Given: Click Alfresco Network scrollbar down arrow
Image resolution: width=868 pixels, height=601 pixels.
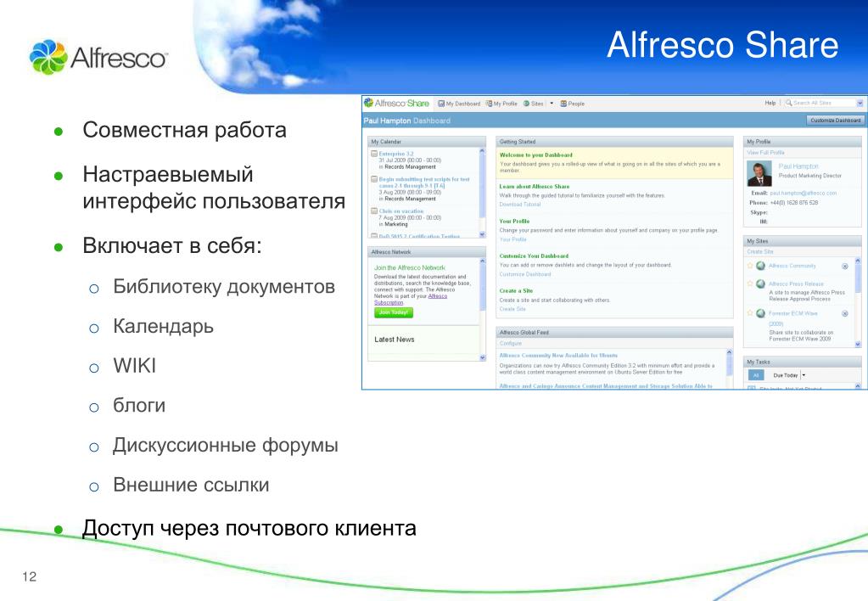Looking at the screenshot, I should [x=482, y=358].
